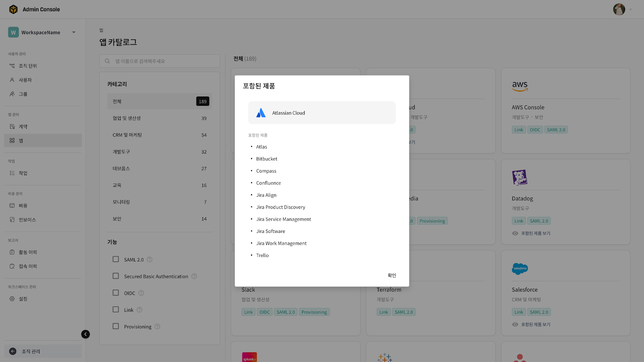The height and width of the screenshot is (362, 644).
Task: Show included products for Datadog
Action: click(531, 233)
